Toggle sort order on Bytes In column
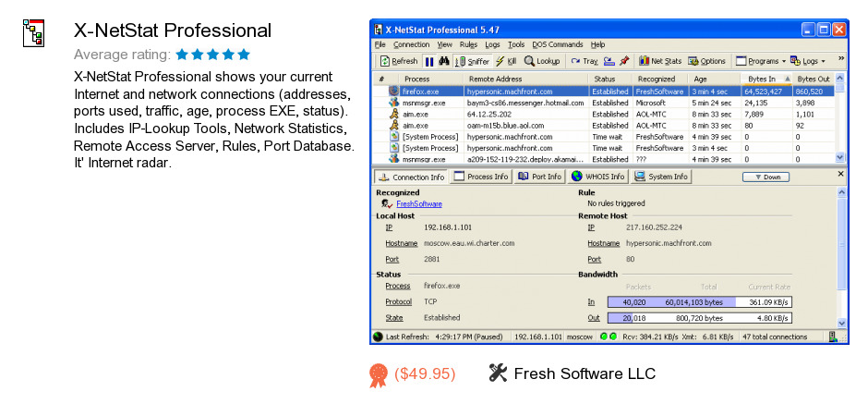868x416 pixels. coord(766,79)
